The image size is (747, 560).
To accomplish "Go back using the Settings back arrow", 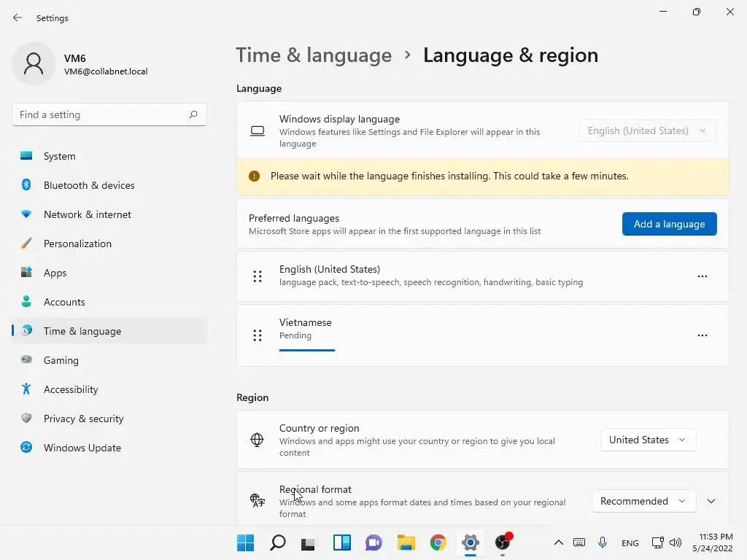I will 18,18.
